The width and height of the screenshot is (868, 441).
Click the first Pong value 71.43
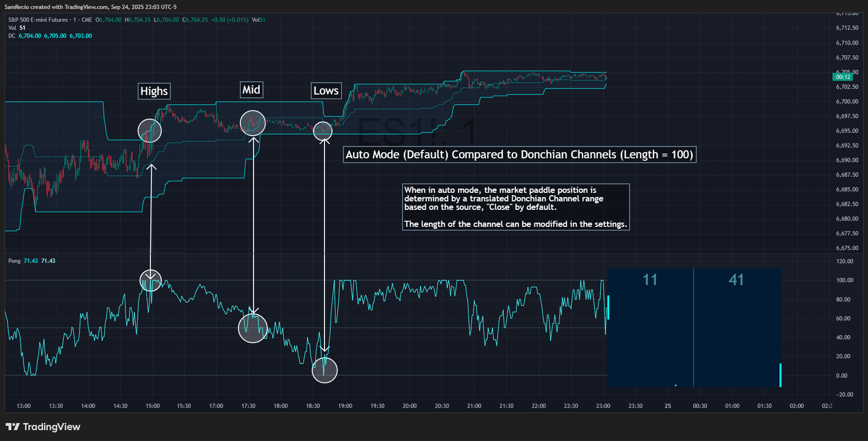click(x=31, y=261)
